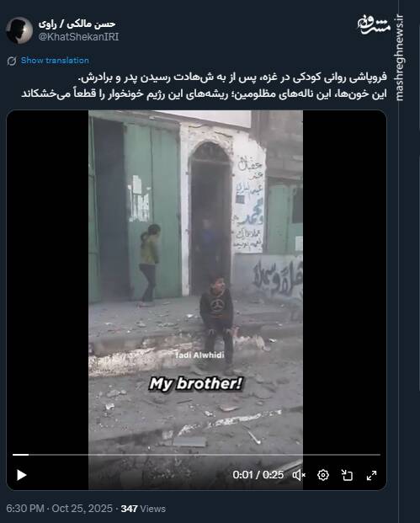Screen dimensions: 420x523
Task: Click the 'My brother!' caption
Action: (196, 384)
